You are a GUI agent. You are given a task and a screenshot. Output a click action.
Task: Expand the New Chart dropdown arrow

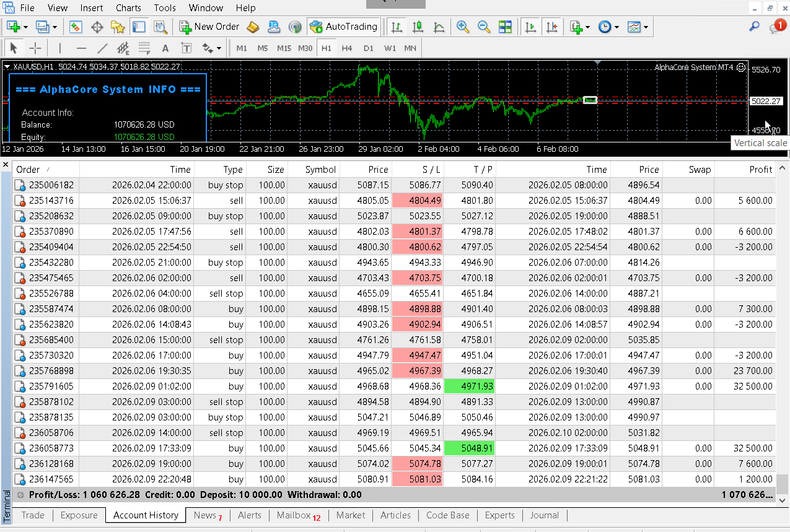(x=25, y=27)
